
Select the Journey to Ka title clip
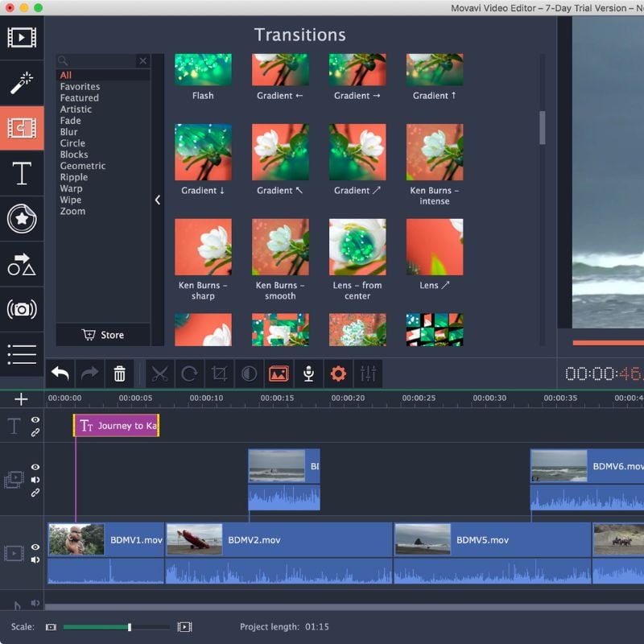pos(116,426)
